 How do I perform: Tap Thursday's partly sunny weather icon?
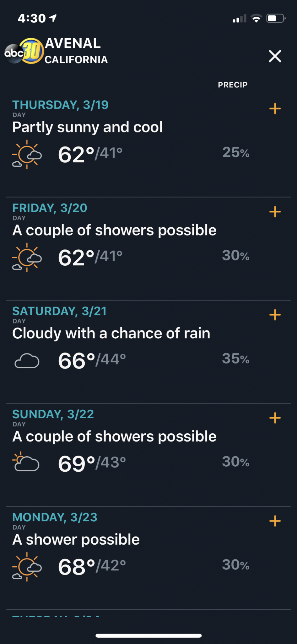(27, 154)
